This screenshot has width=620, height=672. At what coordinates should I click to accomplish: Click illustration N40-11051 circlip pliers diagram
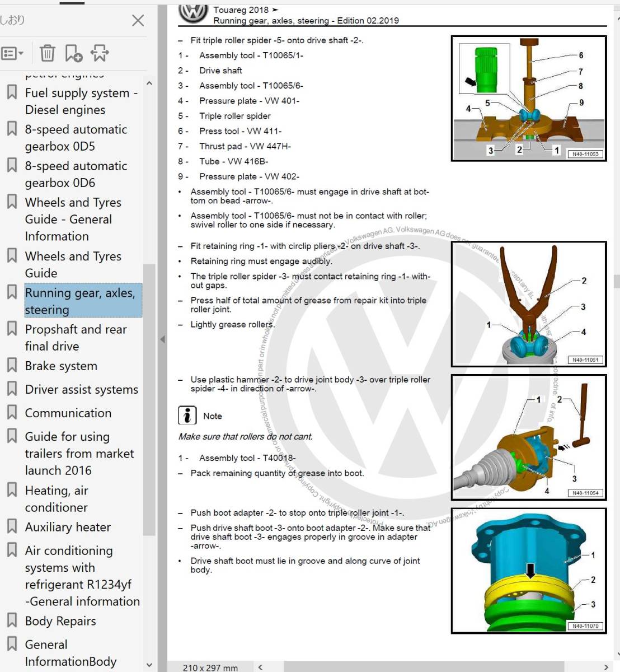click(529, 304)
